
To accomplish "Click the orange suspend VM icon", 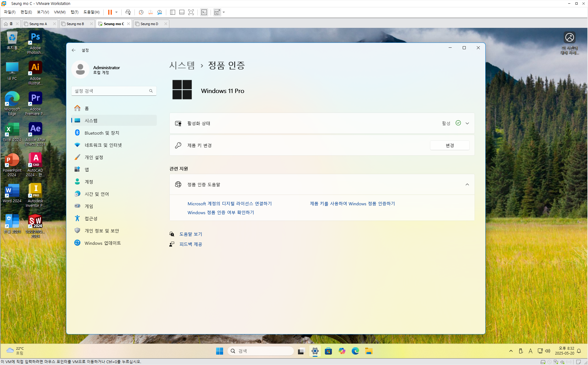I will pos(110,12).
